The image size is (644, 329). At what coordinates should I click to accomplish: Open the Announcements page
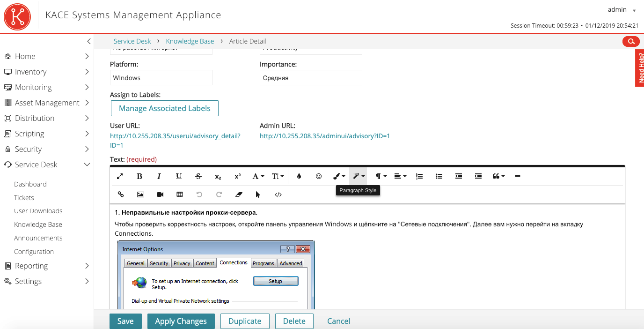38,238
